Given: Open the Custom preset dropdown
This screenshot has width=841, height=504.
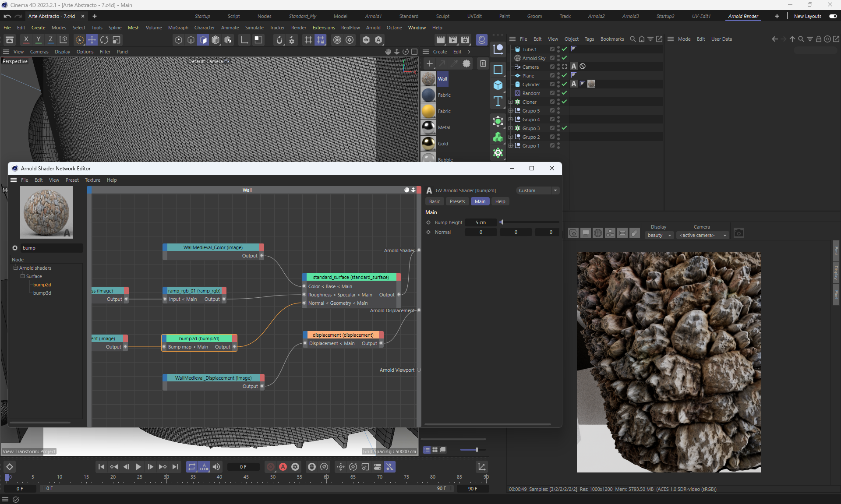Looking at the screenshot, I should pos(537,190).
